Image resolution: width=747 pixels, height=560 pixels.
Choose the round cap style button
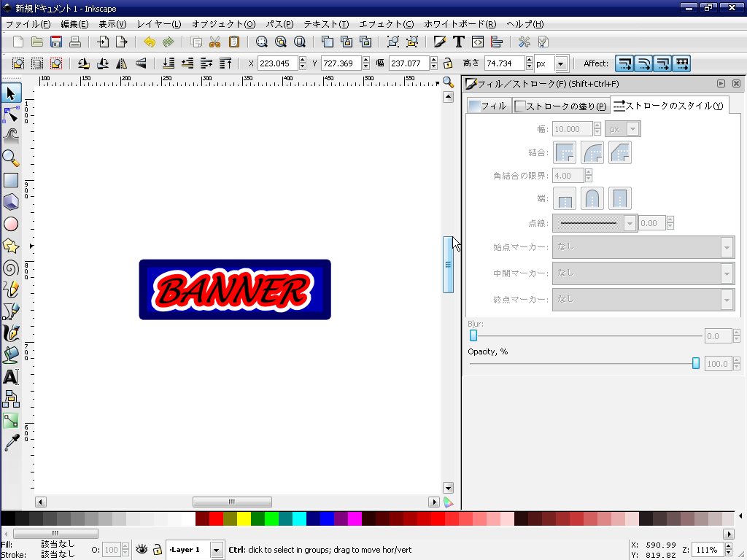(592, 198)
